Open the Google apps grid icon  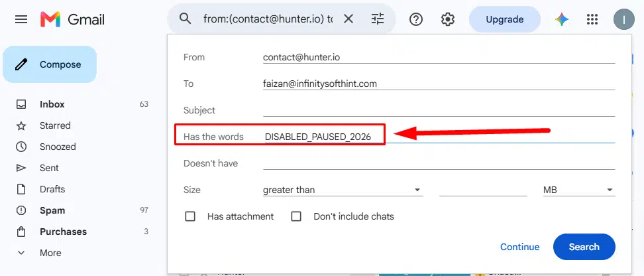coord(592,19)
